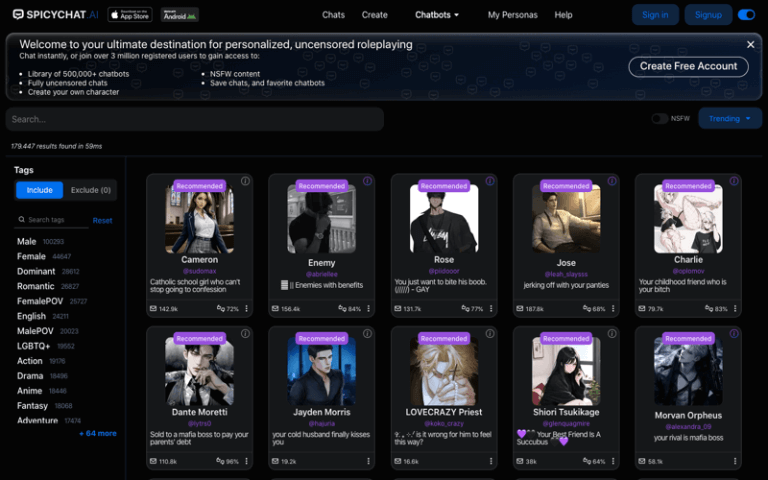Open three-dot options on Dante Moretti card
This screenshot has width=768, height=480.
tap(245, 461)
